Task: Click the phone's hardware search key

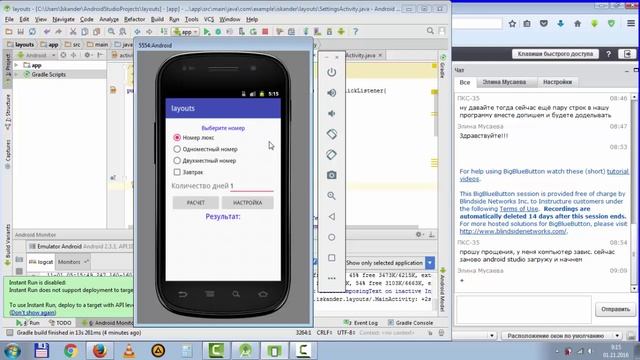Action: [x=236, y=294]
